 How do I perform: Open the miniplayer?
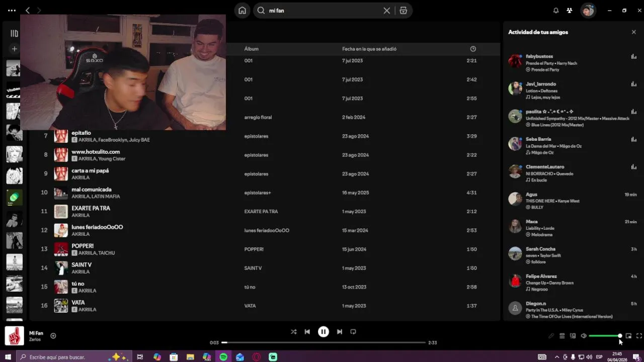point(628,336)
